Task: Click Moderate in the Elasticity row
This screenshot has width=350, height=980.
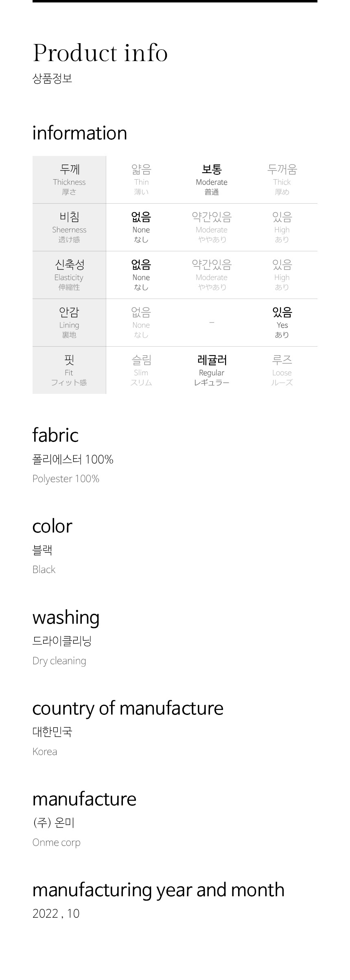Action: 212,275
